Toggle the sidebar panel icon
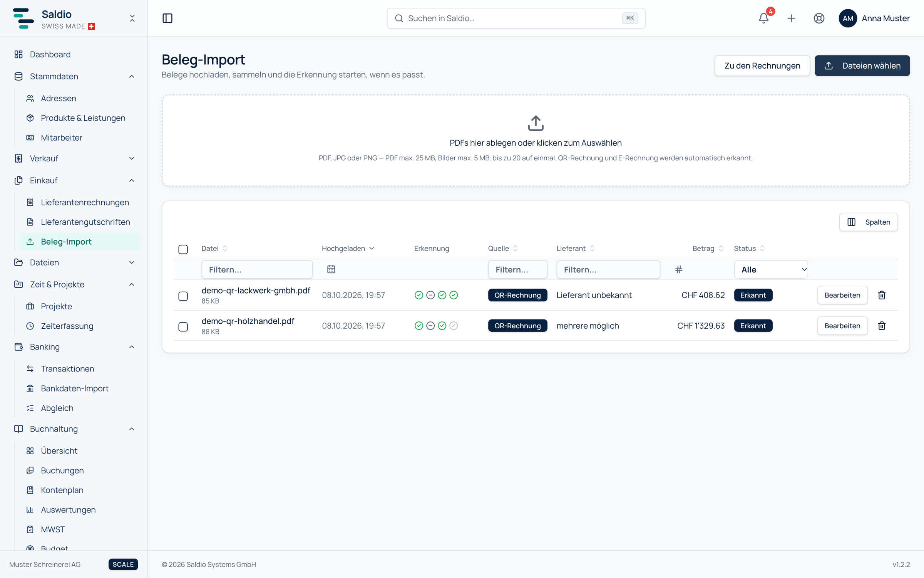 tap(167, 18)
